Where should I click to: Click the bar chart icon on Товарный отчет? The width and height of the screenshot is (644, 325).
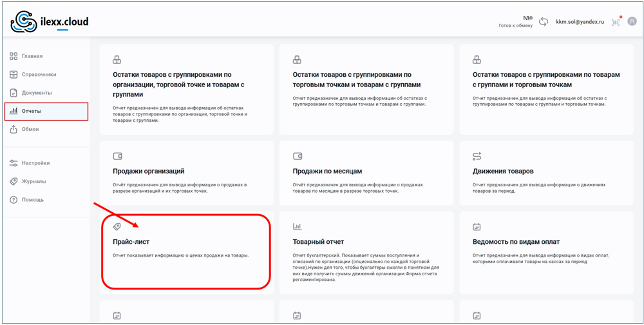[297, 226]
